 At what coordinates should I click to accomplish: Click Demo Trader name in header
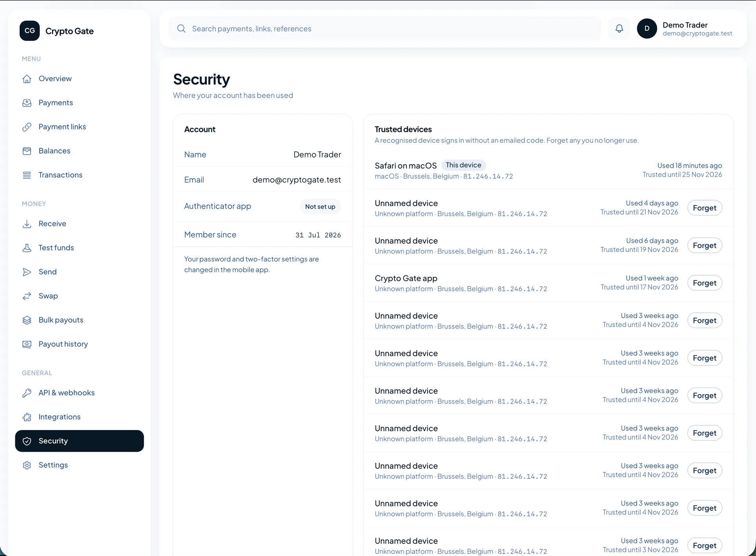point(685,25)
